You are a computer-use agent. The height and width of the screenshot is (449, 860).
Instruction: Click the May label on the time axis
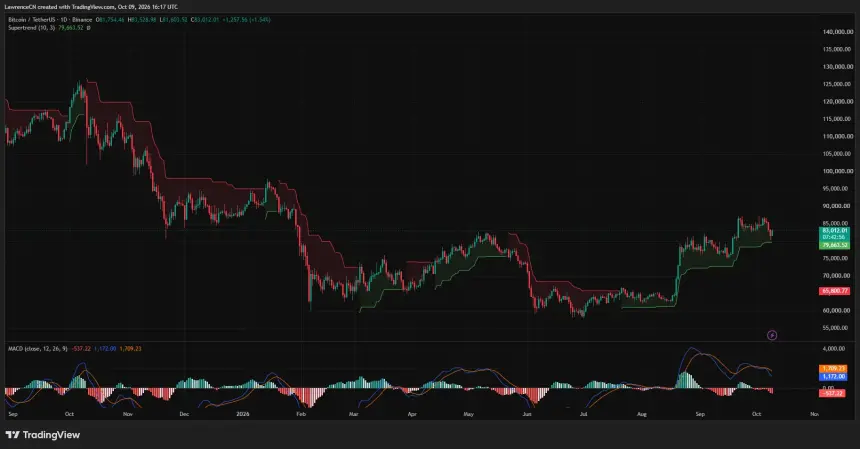468,414
